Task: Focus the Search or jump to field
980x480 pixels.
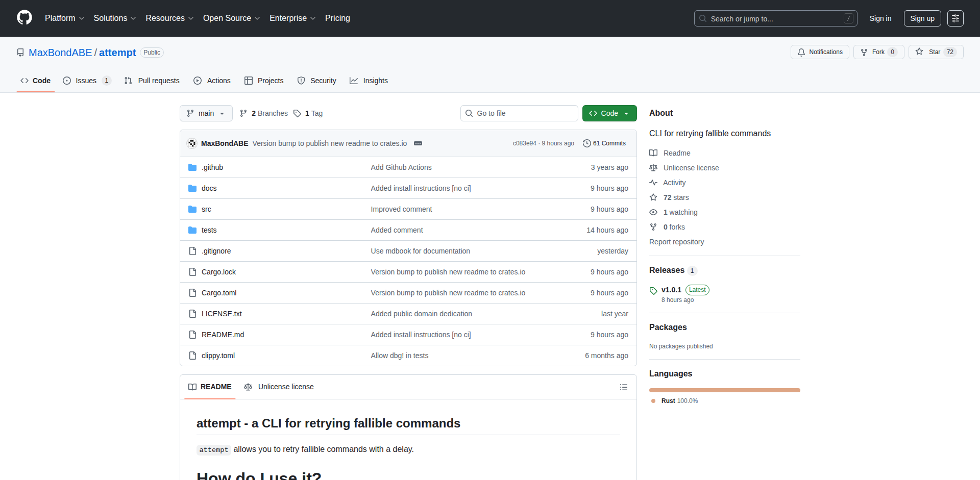Action: pos(775,18)
